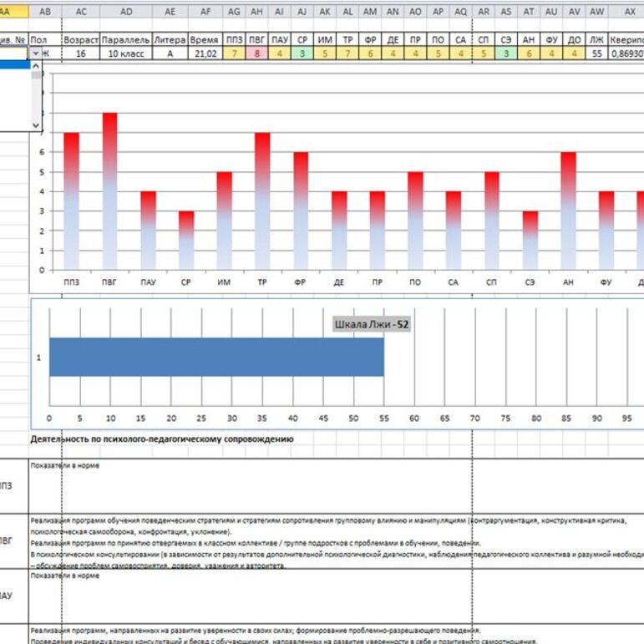Image resolution: width=644 pixels, height=644 pixels.
Task: Select column AW header
Action: [597, 10]
